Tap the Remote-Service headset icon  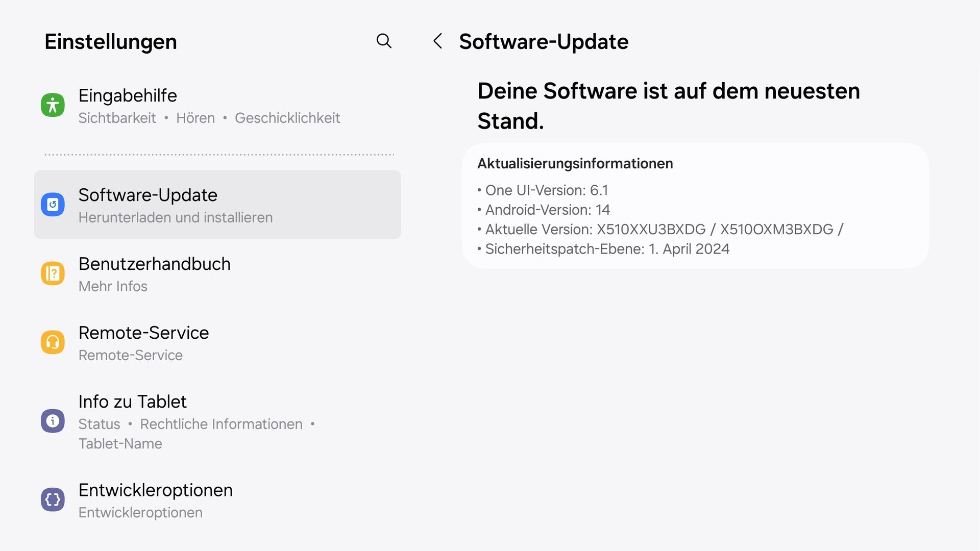[x=53, y=342]
